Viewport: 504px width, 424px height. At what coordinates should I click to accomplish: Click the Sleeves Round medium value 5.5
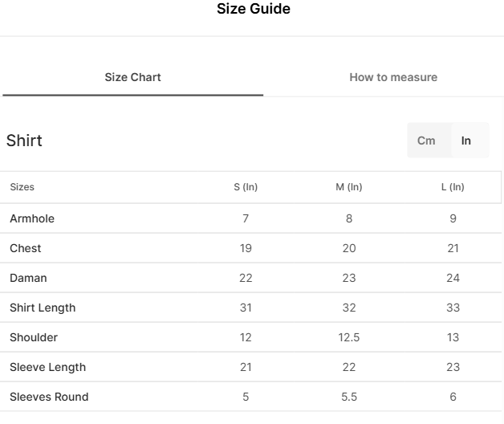[x=349, y=397]
